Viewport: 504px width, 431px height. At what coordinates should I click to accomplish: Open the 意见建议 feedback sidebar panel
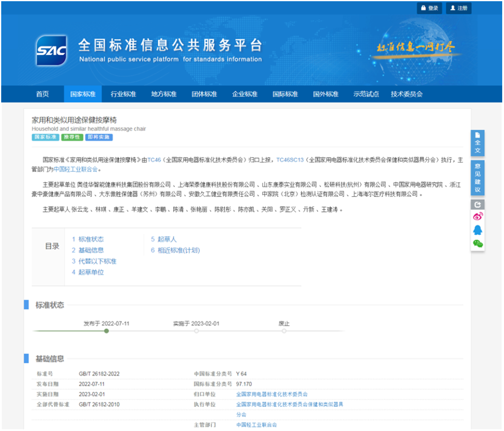[479, 177]
